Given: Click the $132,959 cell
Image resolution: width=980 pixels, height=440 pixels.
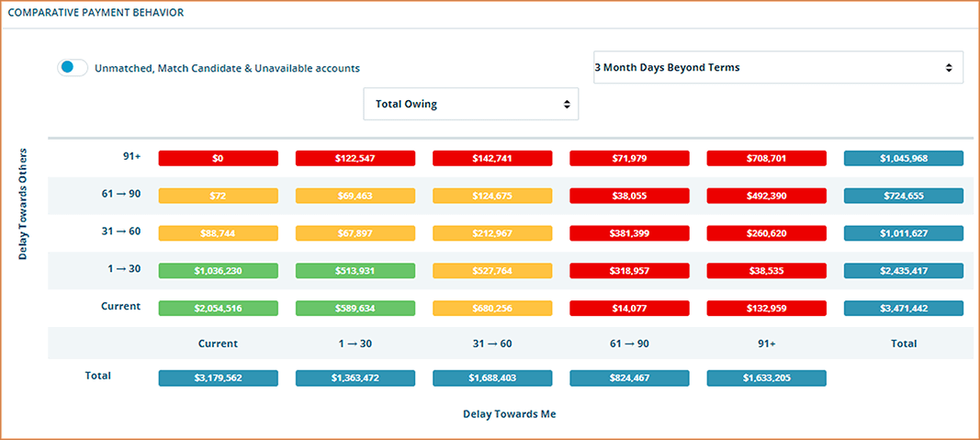Looking at the screenshot, I should coord(767,308).
